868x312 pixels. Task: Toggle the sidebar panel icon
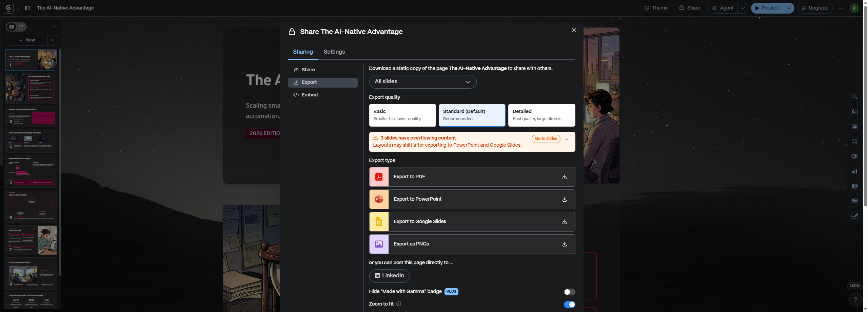[27, 8]
